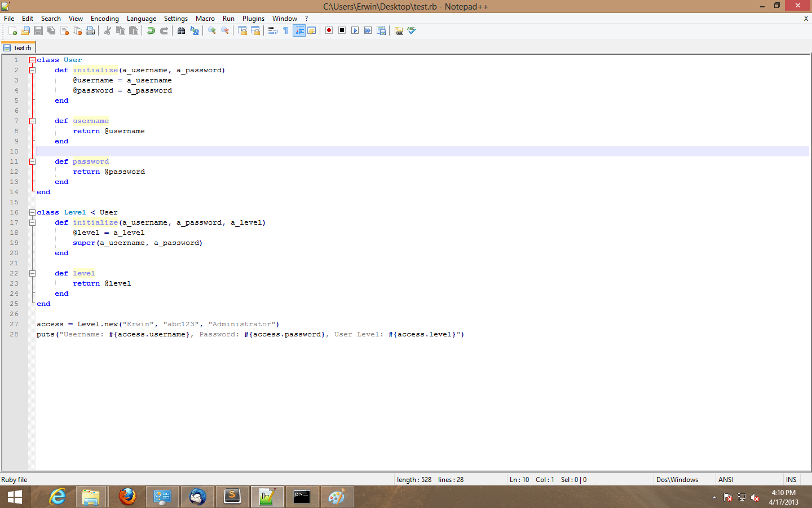Stop macro recording with the black square
Image resolution: width=812 pixels, height=508 pixels.
(342, 30)
